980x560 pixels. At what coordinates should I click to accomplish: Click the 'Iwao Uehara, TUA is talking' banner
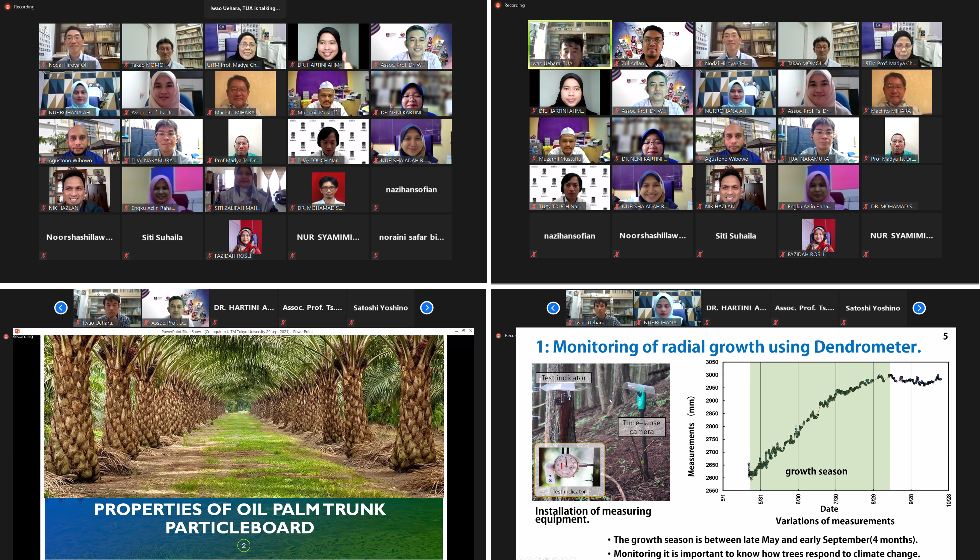[x=245, y=8]
